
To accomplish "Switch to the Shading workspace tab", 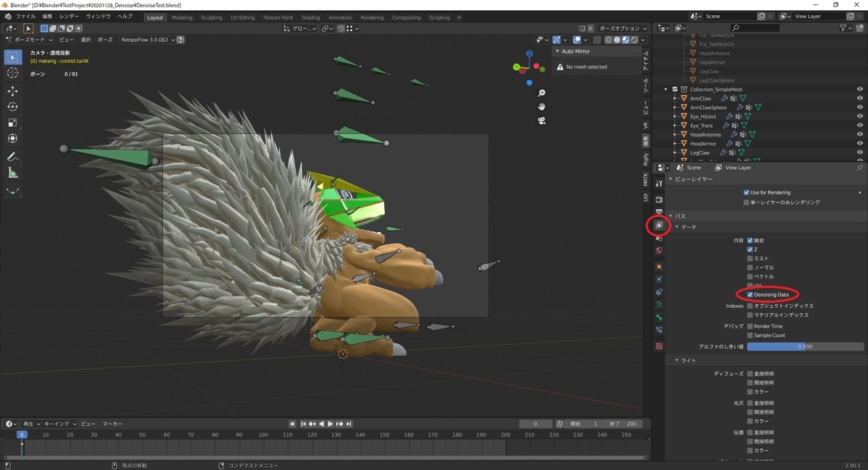I will 310,17.
